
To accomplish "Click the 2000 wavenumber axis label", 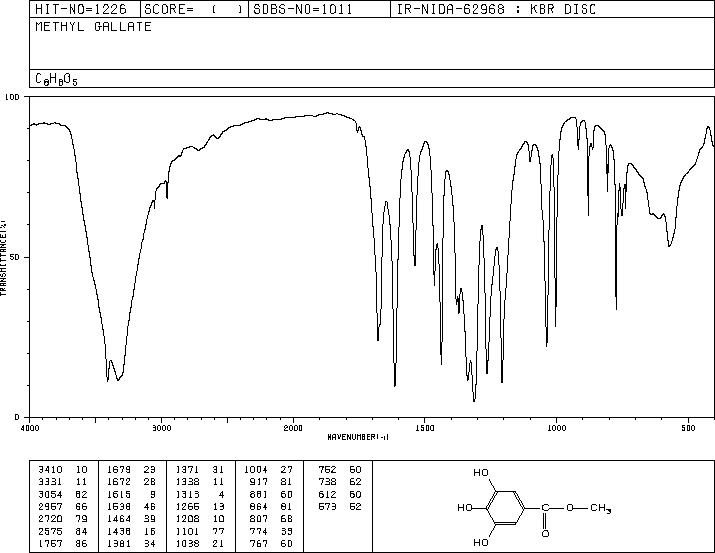I will click(x=293, y=428).
